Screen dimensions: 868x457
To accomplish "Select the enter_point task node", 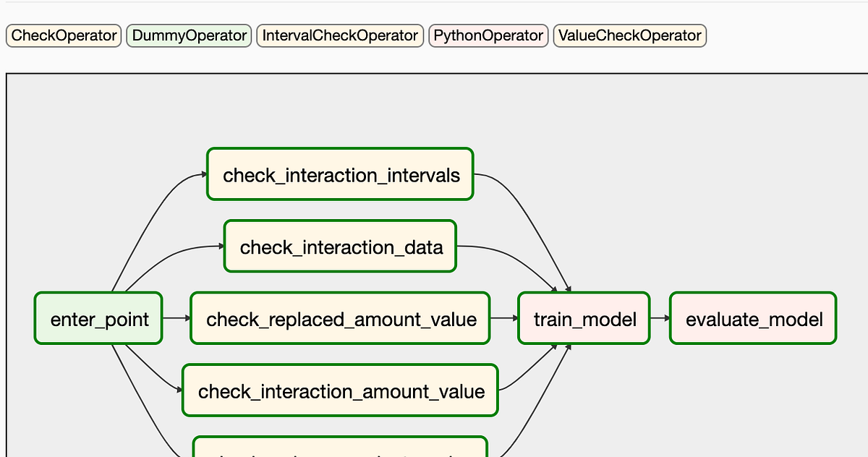I will pyautogui.click(x=98, y=318).
